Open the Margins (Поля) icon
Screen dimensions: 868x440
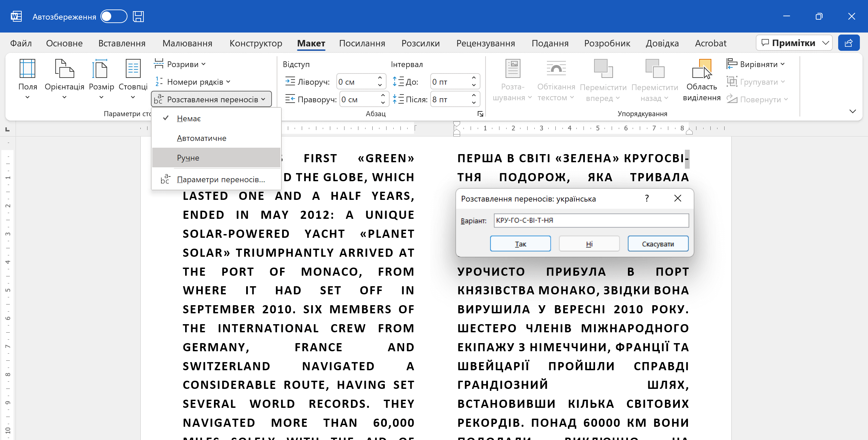pyautogui.click(x=27, y=68)
